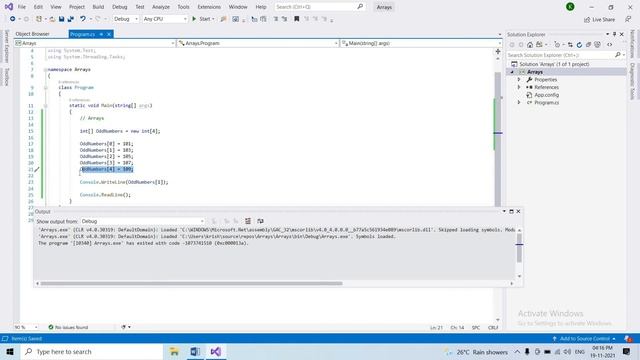Open Windows Start menu
This screenshot has width=640, height=360.
(9, 351)
